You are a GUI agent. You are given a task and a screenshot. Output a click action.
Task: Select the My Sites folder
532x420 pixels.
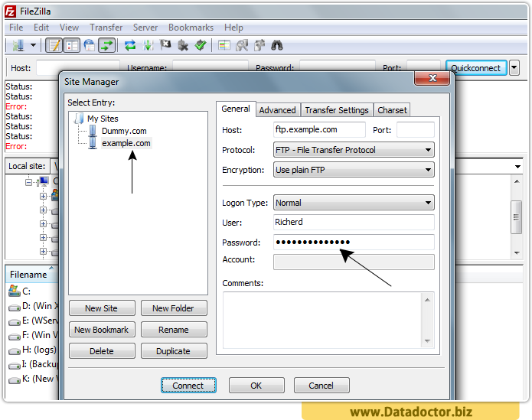point(103,119)
